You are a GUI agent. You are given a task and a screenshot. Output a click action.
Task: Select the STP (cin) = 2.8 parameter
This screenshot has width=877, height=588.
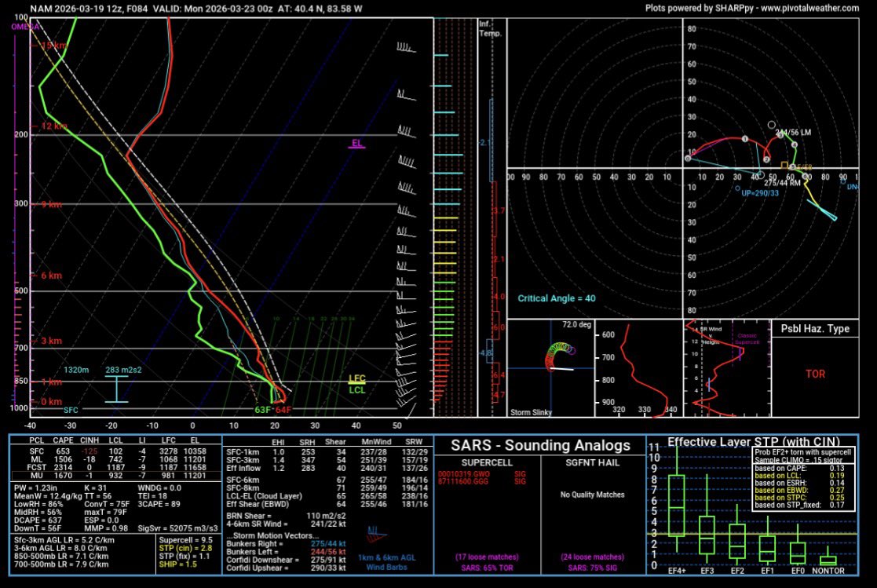tap(186, 548)
